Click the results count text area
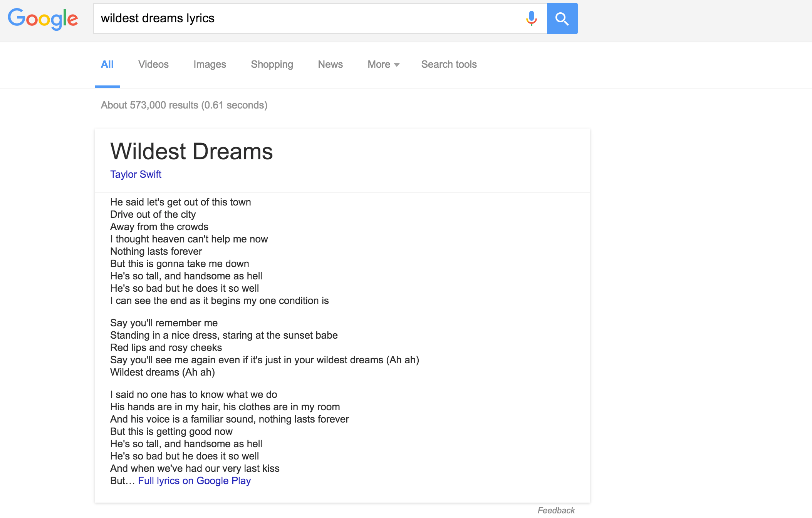 point(184,105)
